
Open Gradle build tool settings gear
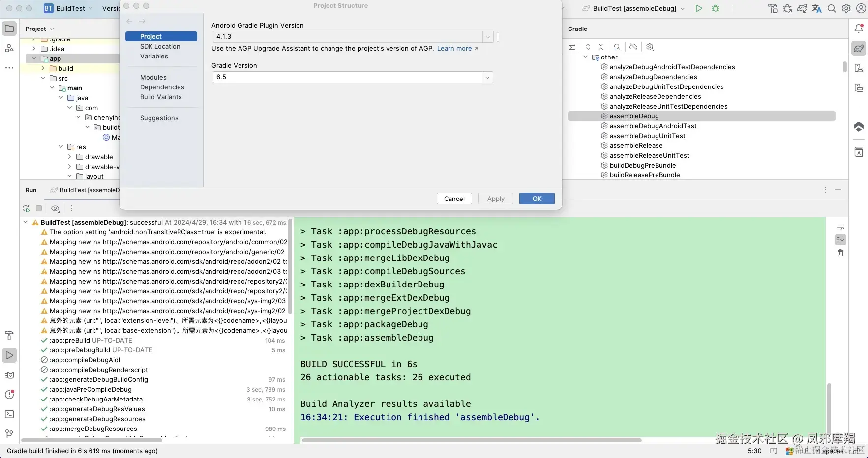(650, 47)
